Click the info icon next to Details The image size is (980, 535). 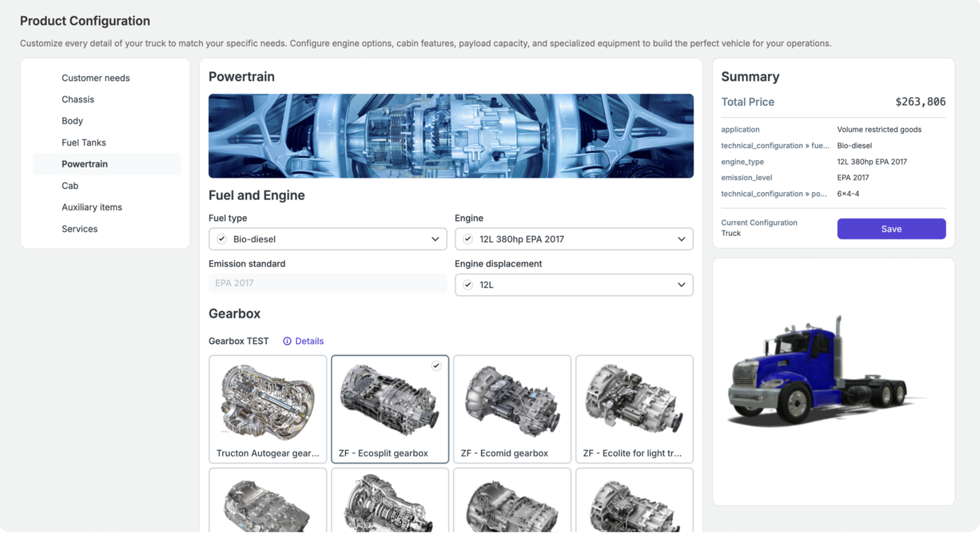pyautogui.click(x=287, y=341)
